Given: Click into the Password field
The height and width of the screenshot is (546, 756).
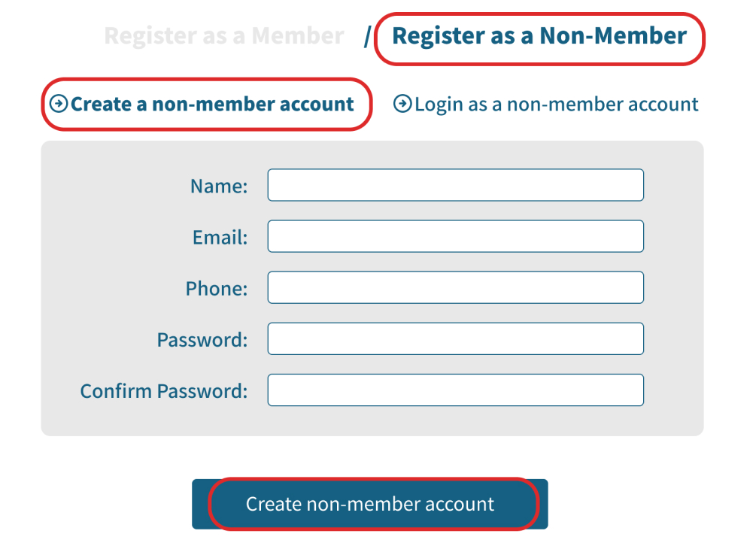Looking at the screenshot, I should [456, 338].
